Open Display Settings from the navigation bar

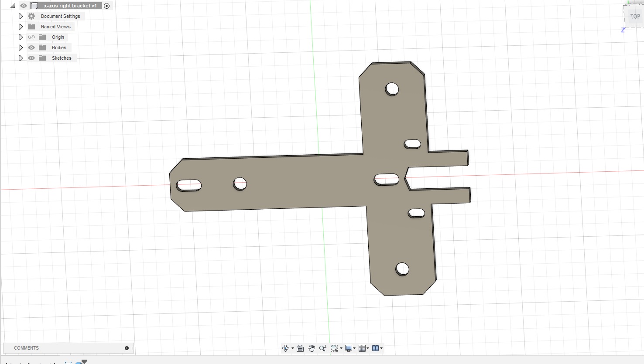348,348
